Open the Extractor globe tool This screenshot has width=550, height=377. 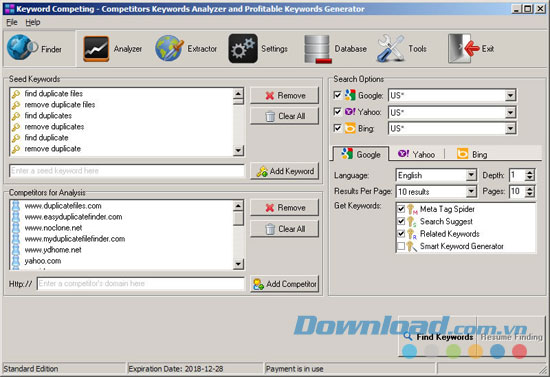coord(169,48)
